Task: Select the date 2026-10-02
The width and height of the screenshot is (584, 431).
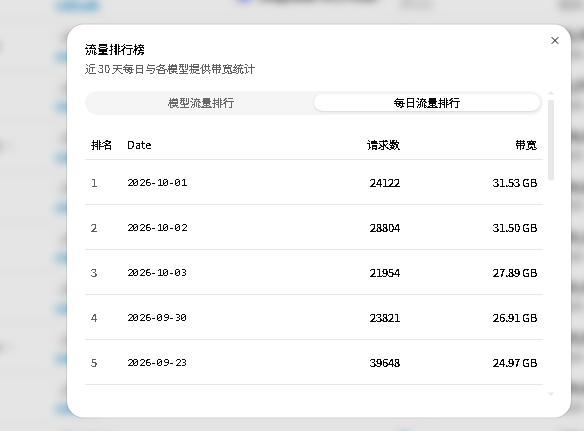Action: [x=157, y=228]
